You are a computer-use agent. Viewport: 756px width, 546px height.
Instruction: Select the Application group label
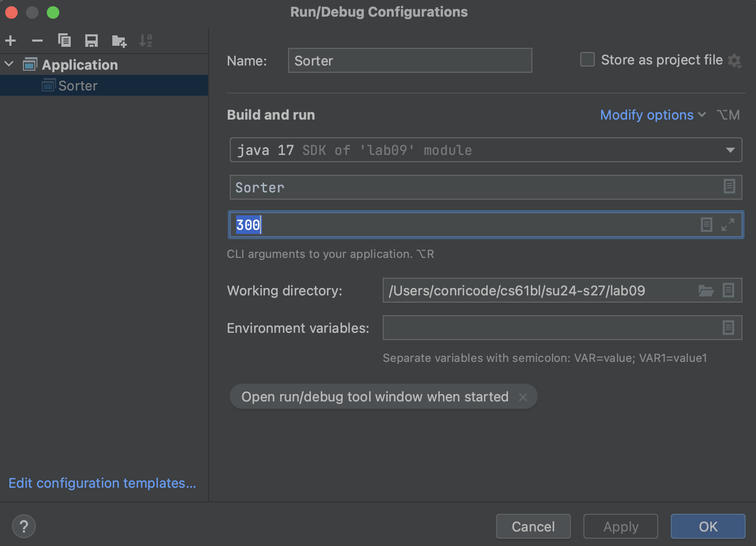click(x=80, y=65)
